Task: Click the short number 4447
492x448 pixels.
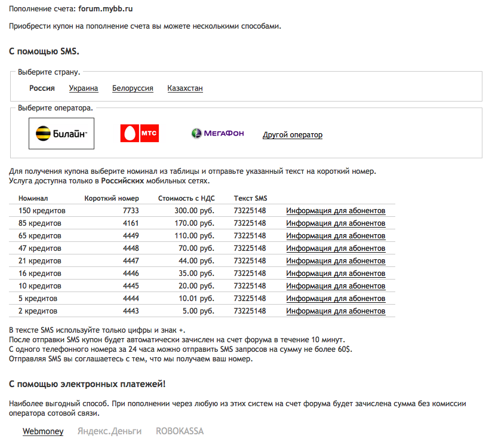Action: point(131,261)
